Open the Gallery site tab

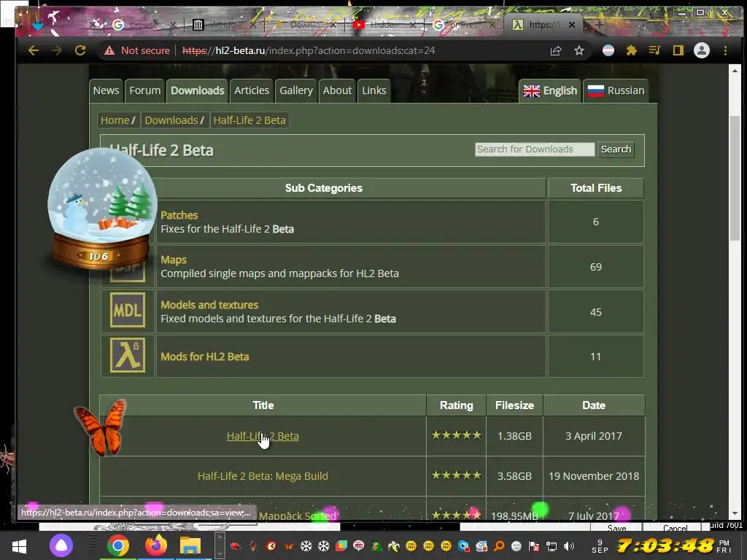(296, 90)
